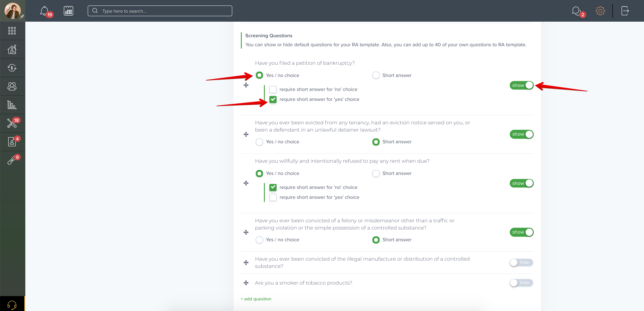Check require 'no' answer for bankruptcy question
The width and height of the screenshot is (644, 311).
pos(273,89)
